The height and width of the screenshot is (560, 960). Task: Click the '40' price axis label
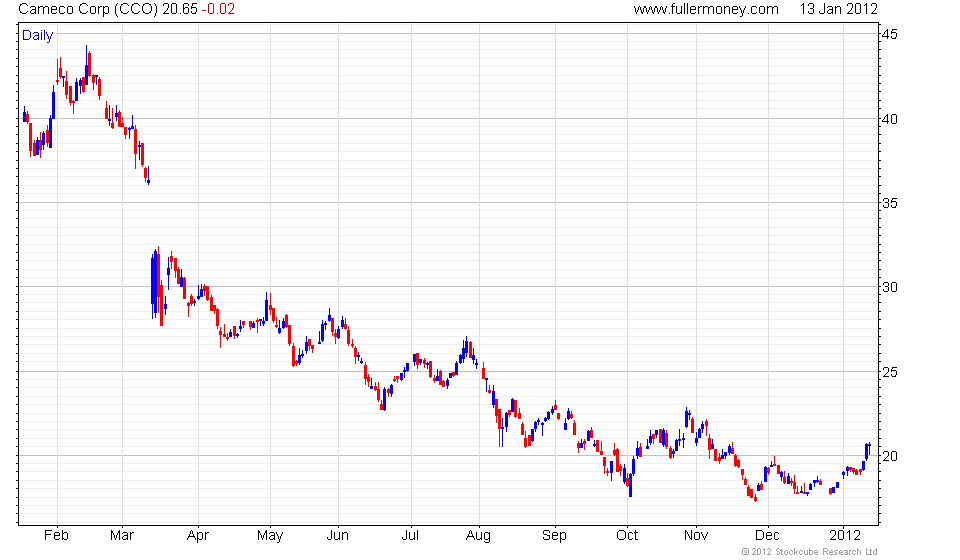click(x=890, y=119)
